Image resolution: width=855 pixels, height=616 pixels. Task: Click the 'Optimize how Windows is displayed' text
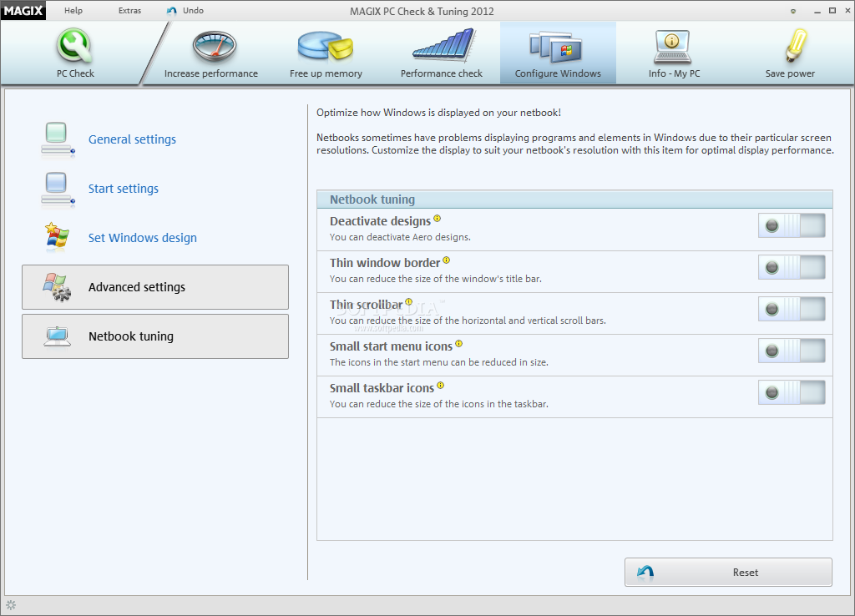tap(439, 113)
